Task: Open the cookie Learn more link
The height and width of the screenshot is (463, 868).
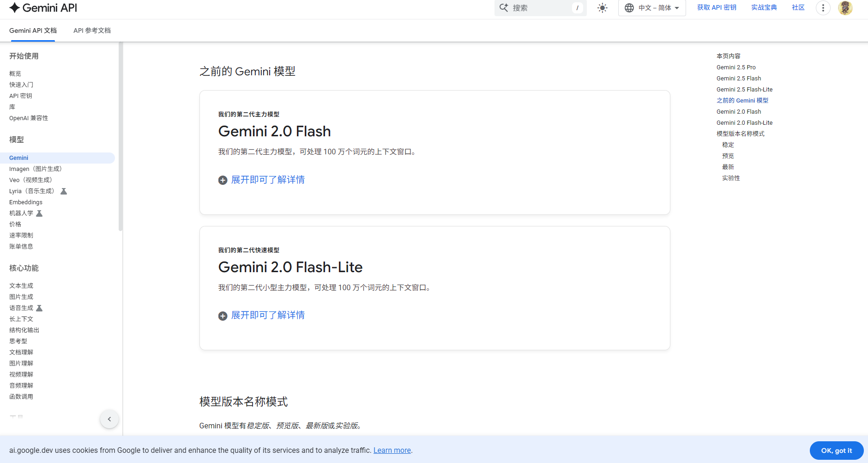Action: pyautogui.click(x=392, y=451)
